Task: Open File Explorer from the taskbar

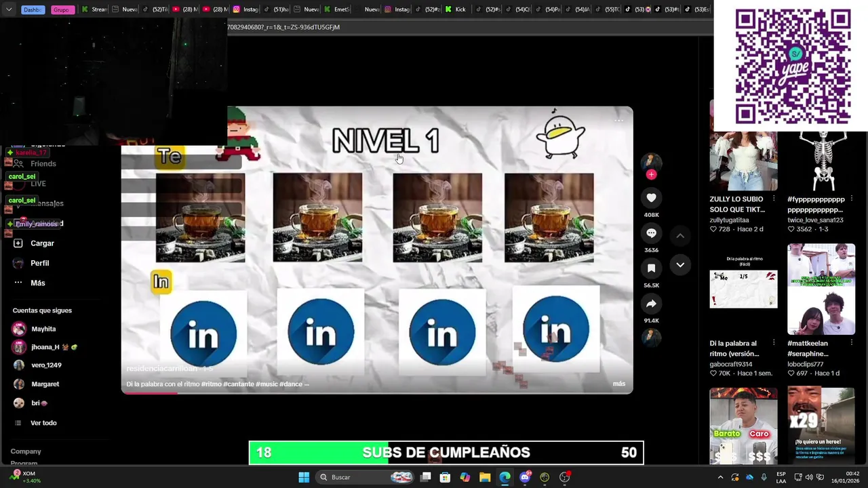Action: pos(485,477)
